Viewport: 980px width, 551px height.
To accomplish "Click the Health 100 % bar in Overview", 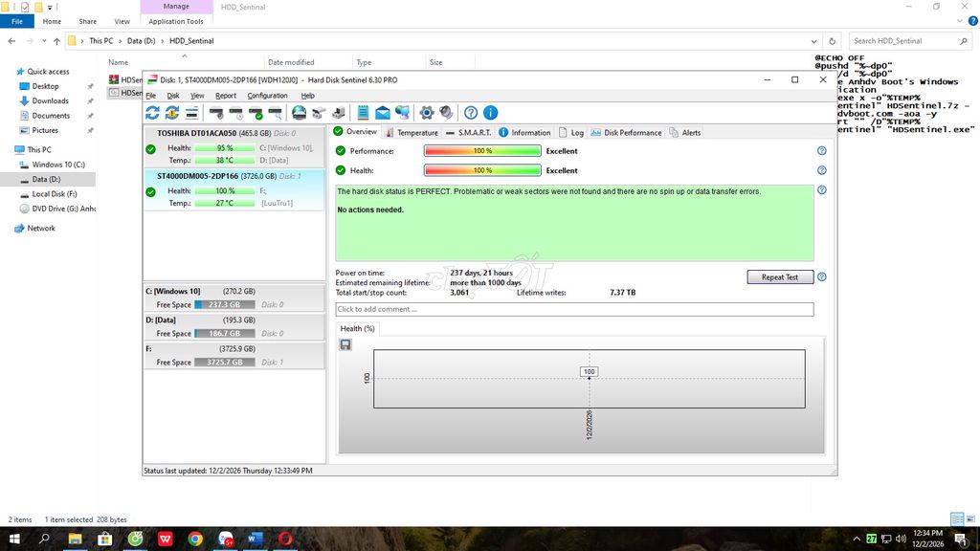I will pos(482,170).
